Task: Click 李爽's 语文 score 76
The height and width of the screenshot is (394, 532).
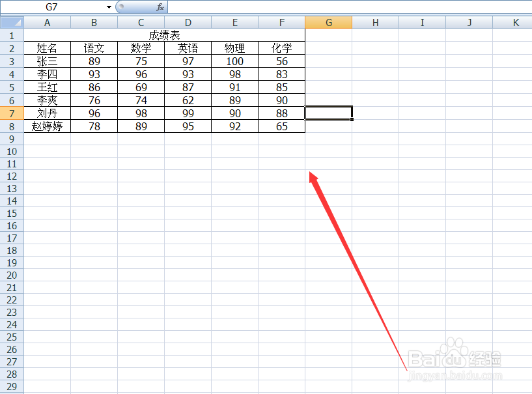Action: pyautogui.click(x=94, y=100)
